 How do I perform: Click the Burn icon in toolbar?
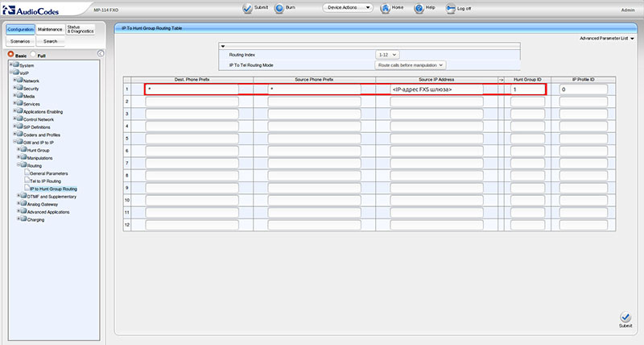tap(279, 8)
